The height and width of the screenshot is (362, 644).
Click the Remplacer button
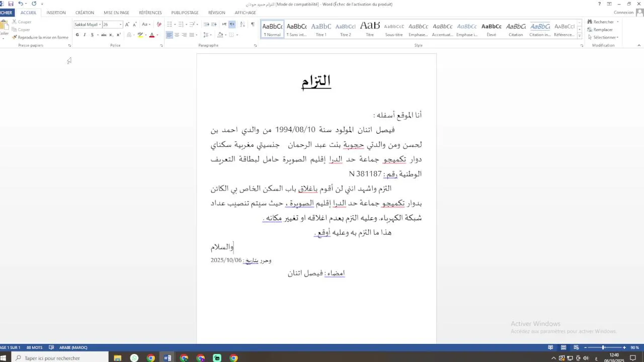click(600, 30)
